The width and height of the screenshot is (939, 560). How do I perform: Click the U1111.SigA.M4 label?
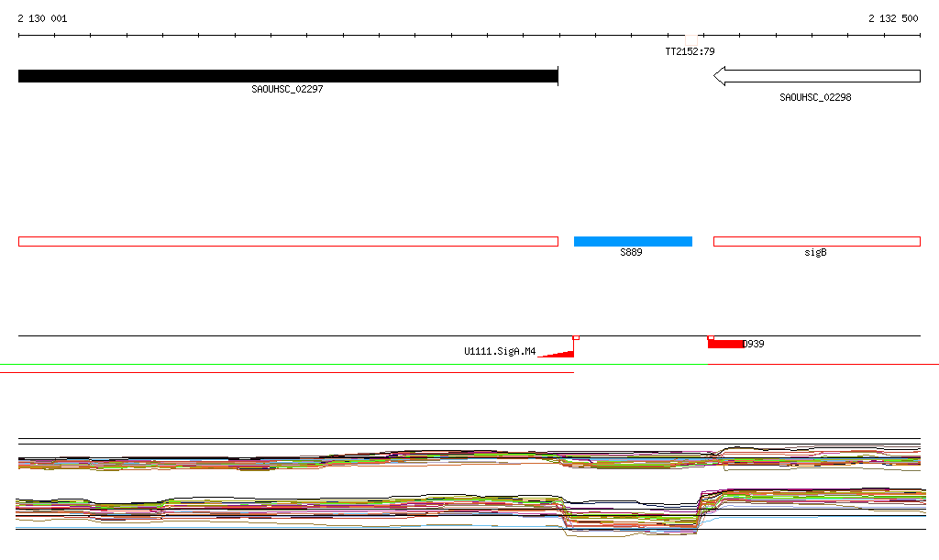pos(500,351)
